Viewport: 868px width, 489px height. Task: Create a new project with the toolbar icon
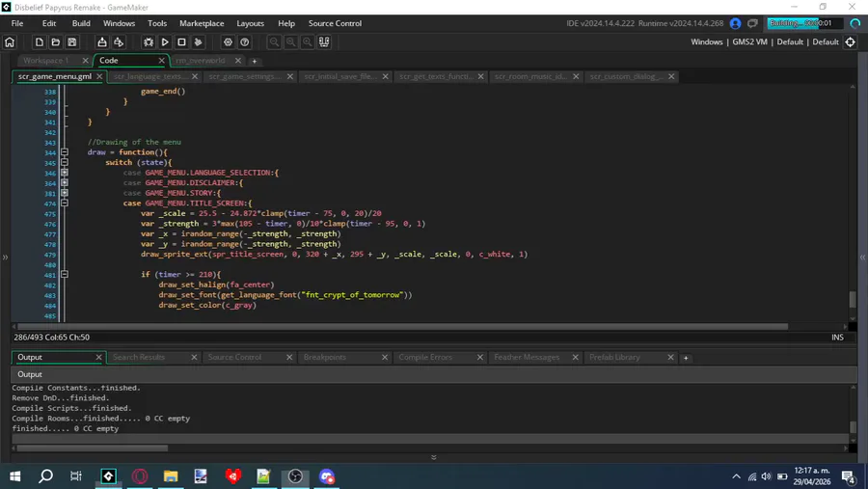pos(39,42)
